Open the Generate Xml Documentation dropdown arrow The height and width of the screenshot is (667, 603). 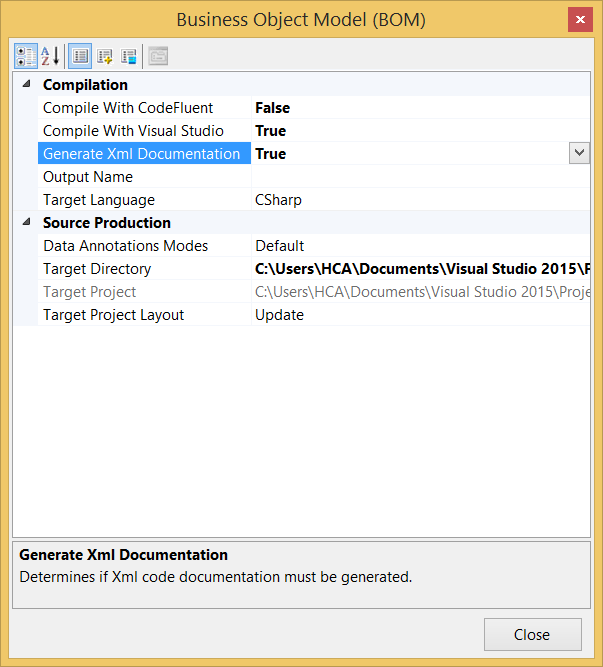(x=578, y=153)
